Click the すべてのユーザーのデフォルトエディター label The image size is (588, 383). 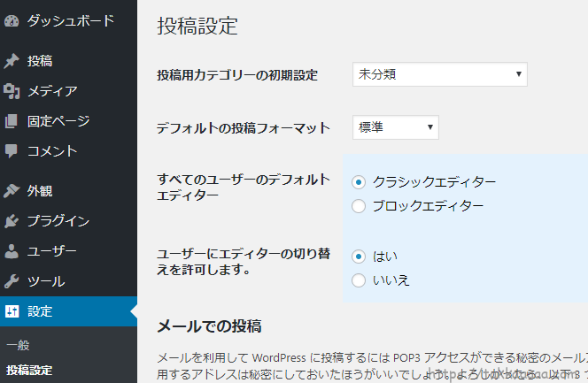click(x=244, y=188)
